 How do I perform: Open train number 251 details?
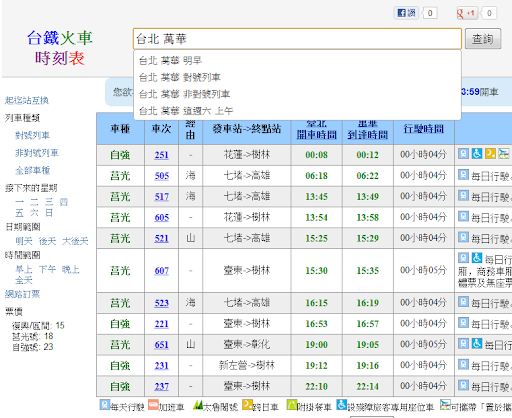(x=161, y=155)
